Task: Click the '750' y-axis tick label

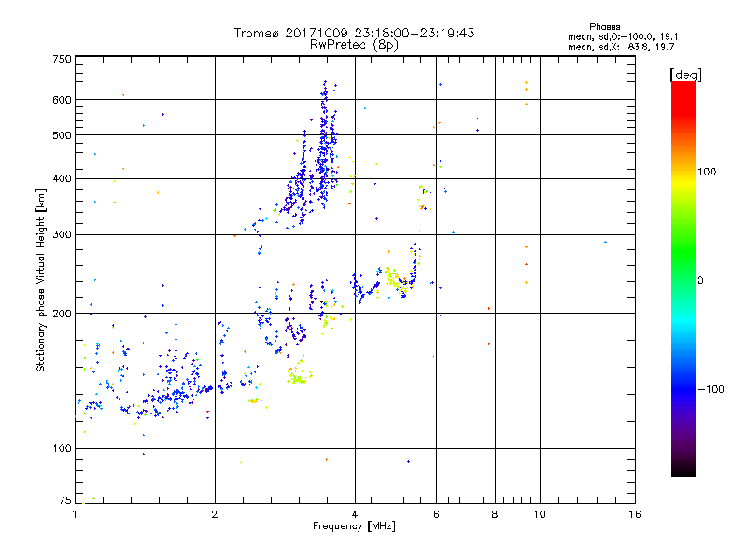Action: [62, 59]
